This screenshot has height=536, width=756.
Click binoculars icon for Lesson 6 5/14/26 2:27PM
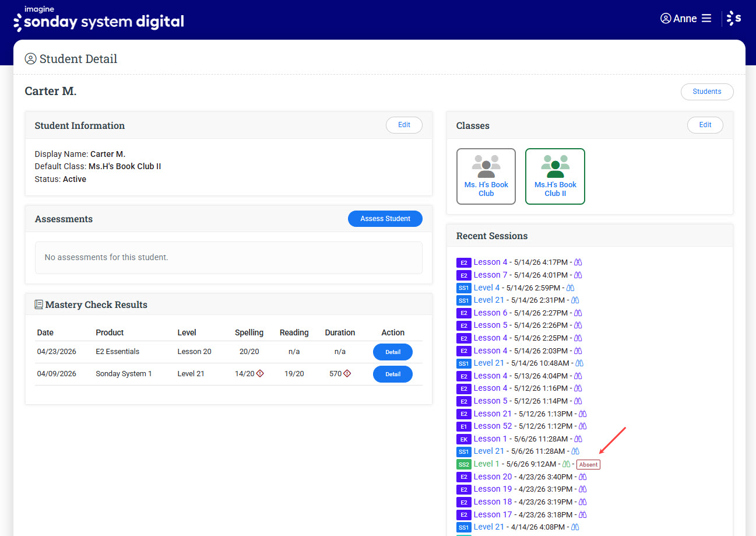[x=578, y=313]
